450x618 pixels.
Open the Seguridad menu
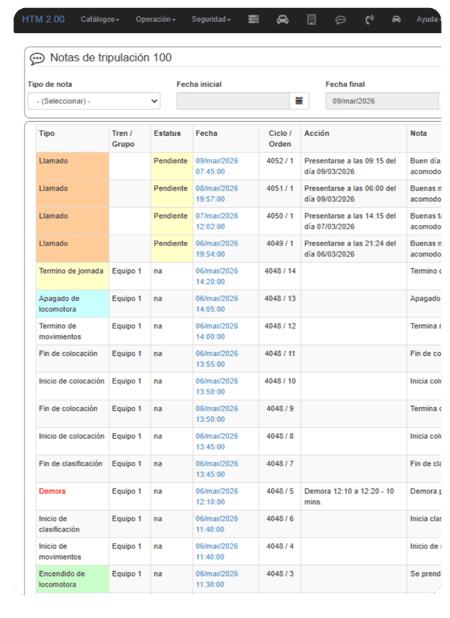tap(211, 19)
